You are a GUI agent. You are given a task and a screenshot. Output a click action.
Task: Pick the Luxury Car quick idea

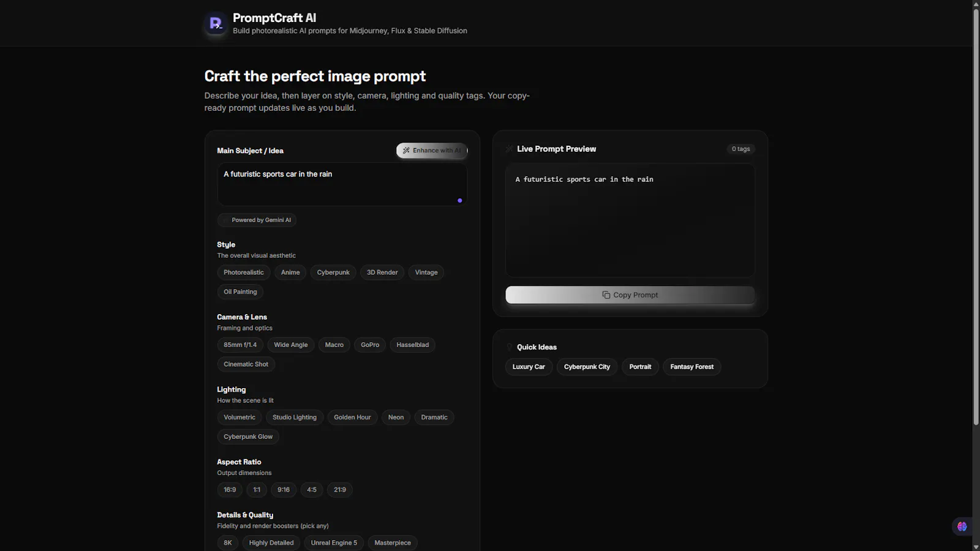click(x=529, y=367)
